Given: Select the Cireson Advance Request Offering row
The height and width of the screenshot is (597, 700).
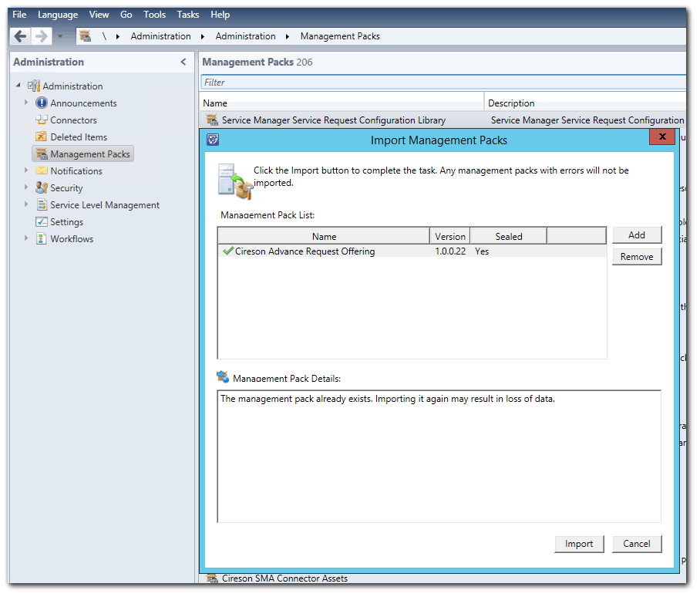Looking at the screenshot, I should (x=412, y=251).
